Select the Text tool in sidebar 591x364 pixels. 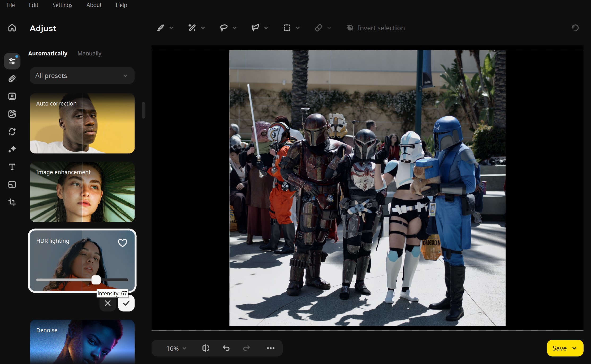click(x=12, y=167)
